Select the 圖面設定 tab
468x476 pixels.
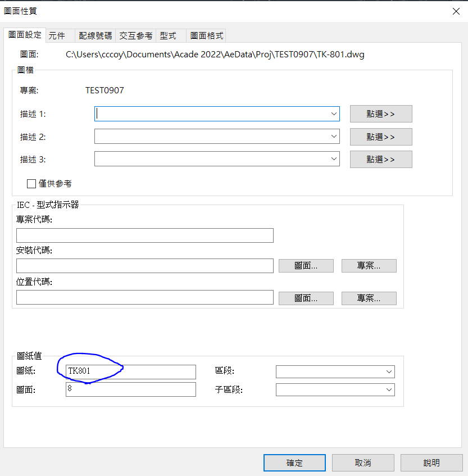coord(25,35)
